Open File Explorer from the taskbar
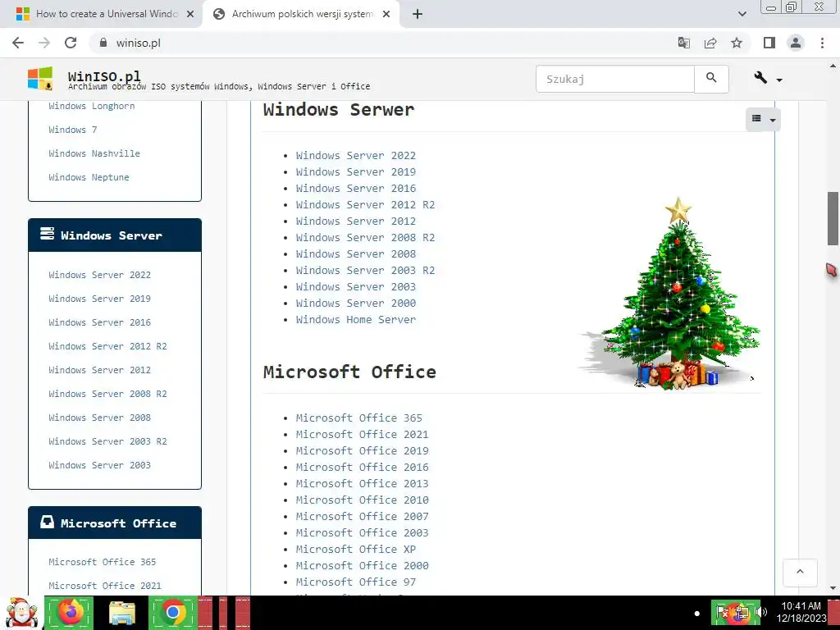The image size is (840, 630). 122,613
